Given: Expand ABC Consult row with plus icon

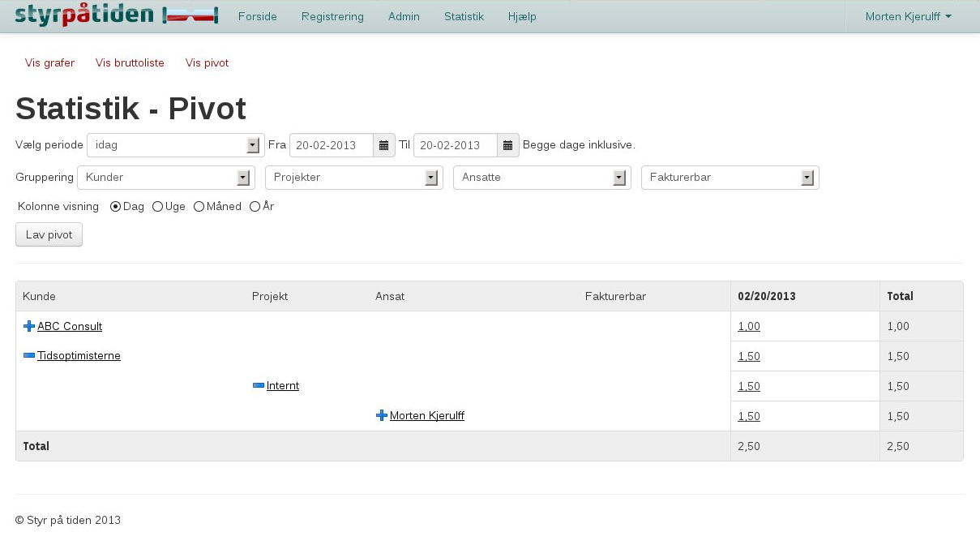Looking at the screenshot, I should tap(29, 326).
